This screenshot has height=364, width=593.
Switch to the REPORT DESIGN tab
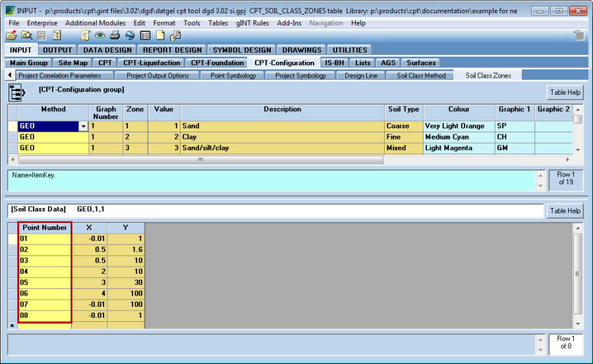(x=172, y=50)
